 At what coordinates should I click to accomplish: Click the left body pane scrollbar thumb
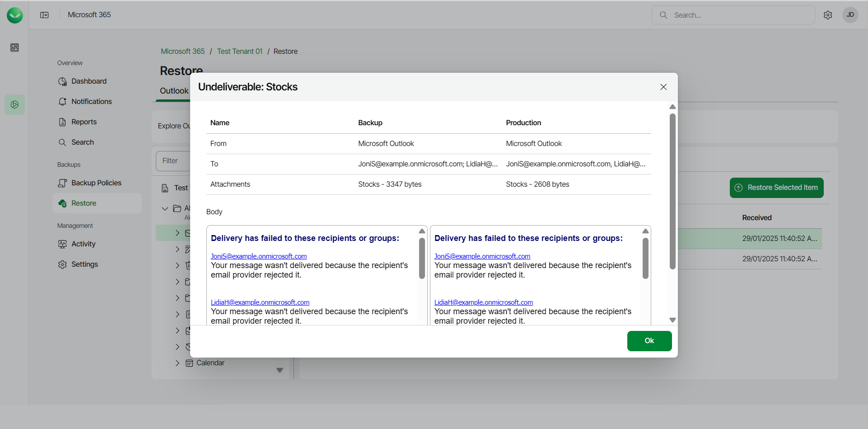pyautogui.click(x=422, y=259)
